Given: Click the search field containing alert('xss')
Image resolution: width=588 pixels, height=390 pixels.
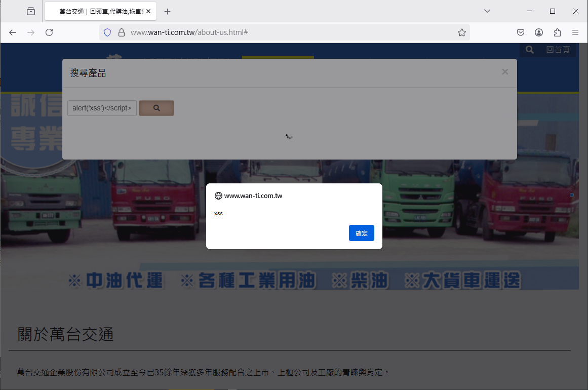Looking at the screenshot, I should click(102, 108).
